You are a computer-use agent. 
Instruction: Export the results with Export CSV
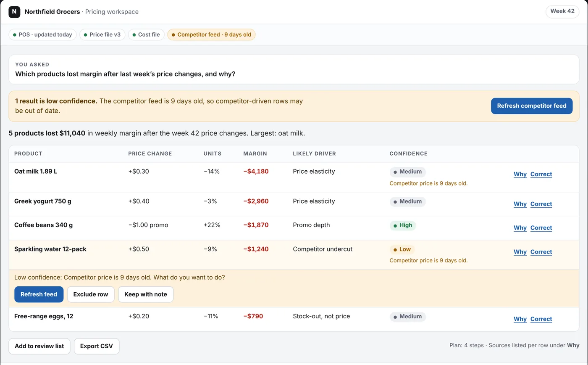point(97,346)
